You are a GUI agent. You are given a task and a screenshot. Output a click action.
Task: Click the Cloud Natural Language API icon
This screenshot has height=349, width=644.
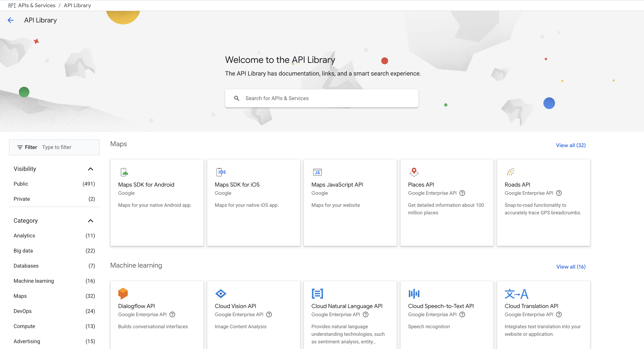pos(317,293)
